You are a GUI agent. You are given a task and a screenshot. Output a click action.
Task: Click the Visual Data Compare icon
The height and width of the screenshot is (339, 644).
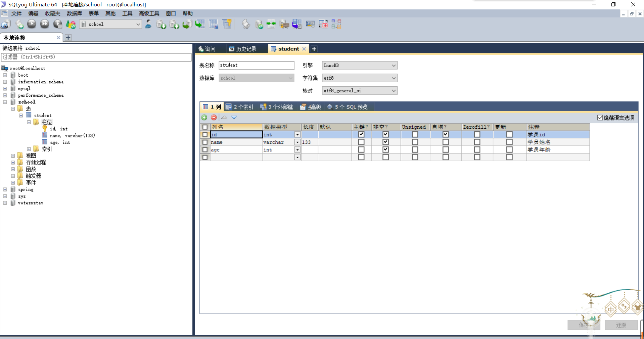point(323,24)
